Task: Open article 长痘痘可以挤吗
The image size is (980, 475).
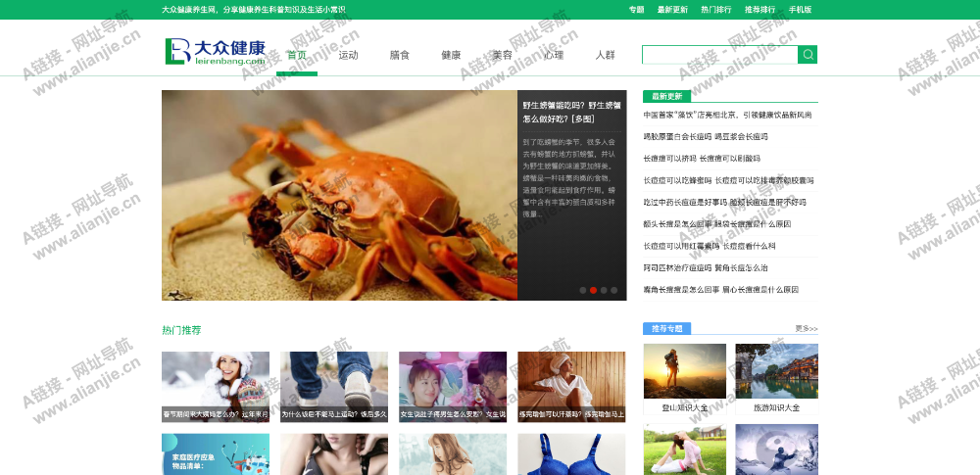Action: pos(702,159)
